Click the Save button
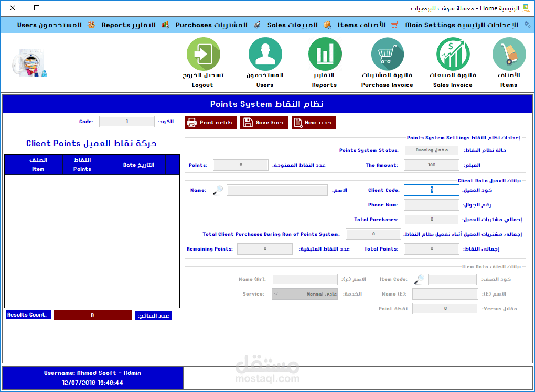This screenshot has width=535, height=392. pos(264,123)
